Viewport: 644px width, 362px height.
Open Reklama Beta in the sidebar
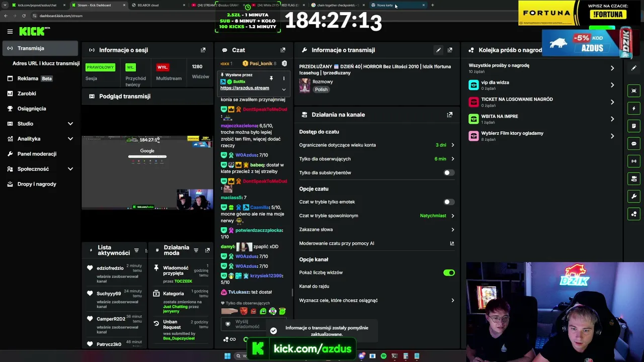click(41, 78)
